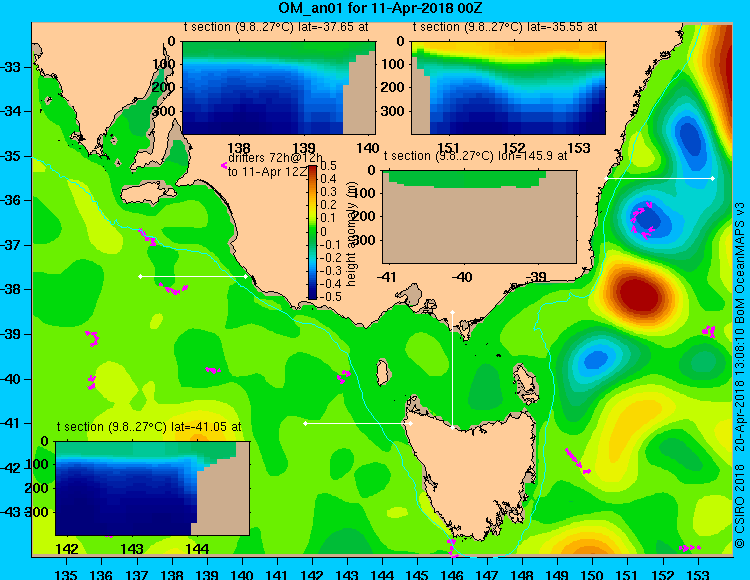750x580 pixels.
Task: Click the magenta drifter track near 135.8E 39S
Action: (x=92, y=338)
